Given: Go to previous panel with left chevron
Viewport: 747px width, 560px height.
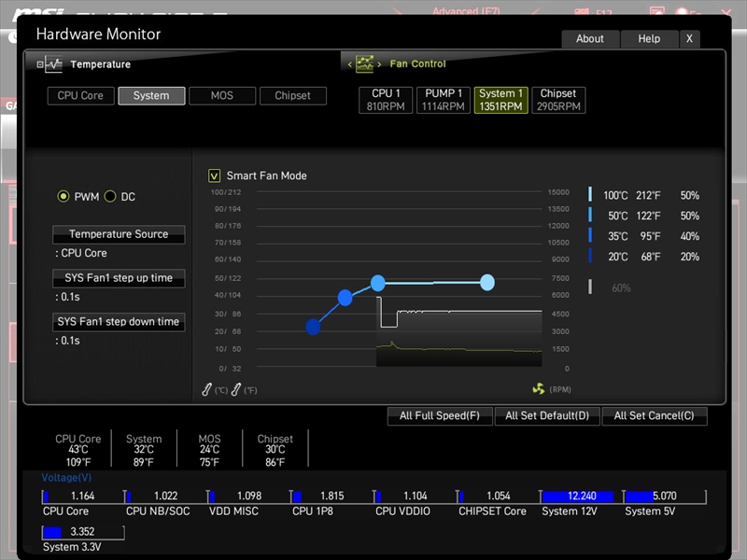Looking at the screenshot, I should [x=349, y=64].
